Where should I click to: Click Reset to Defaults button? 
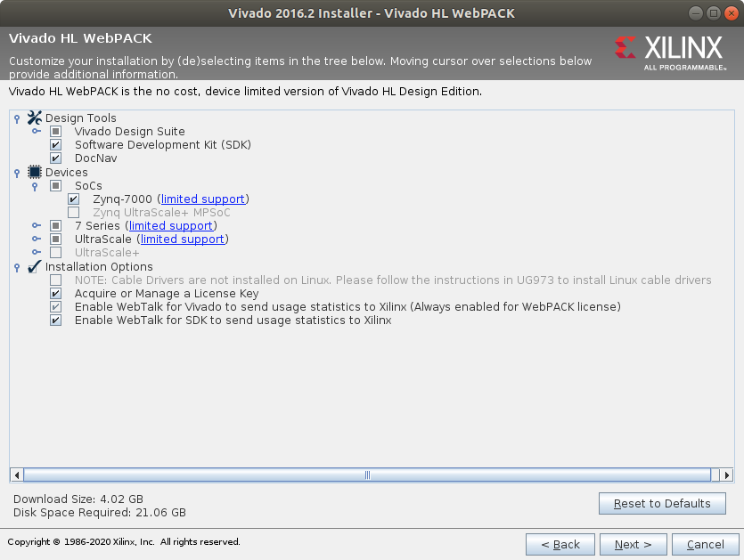[x=662, y=504]
